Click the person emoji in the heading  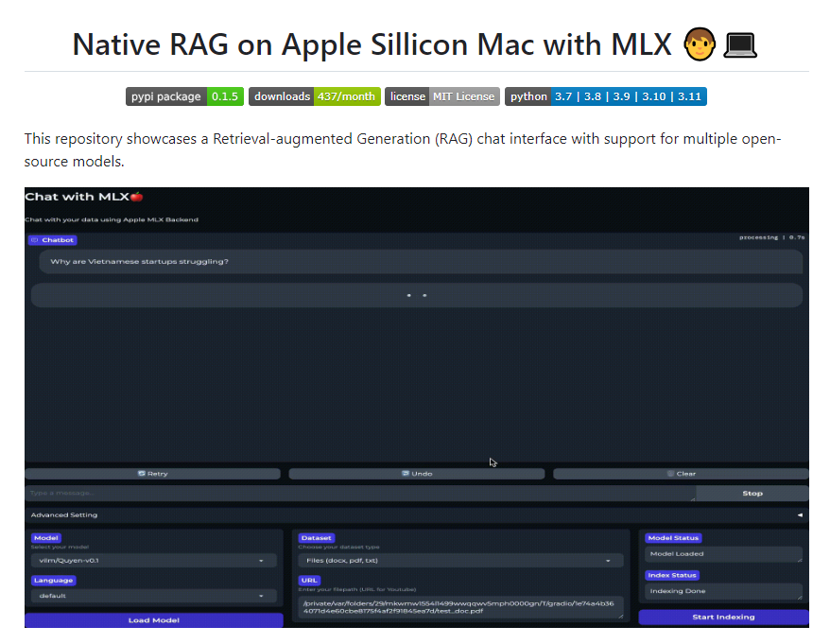coord(700,44)
